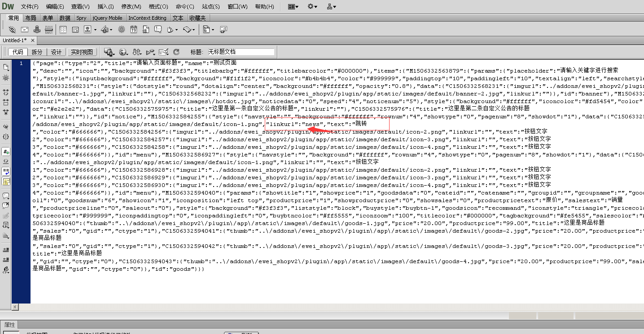Viewport: 644px width, 334px height.
Task: Insert a table
Action: coord(63,30)
